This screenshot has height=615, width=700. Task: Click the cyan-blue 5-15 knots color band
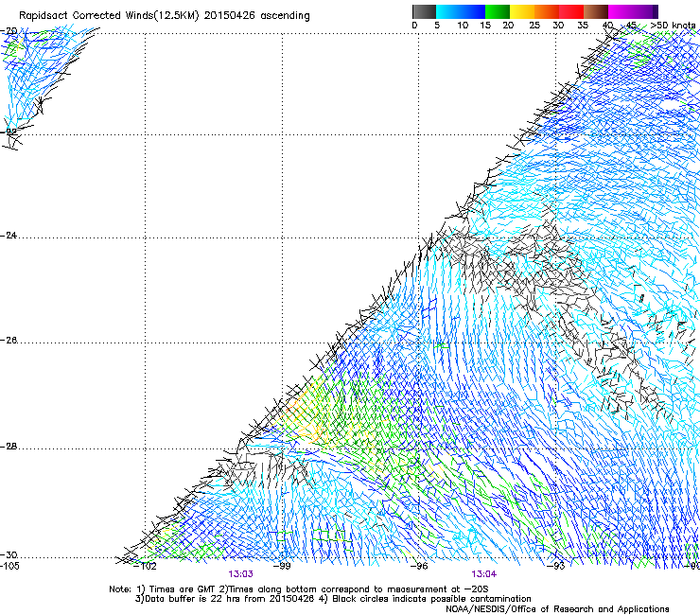pyautogui.click(x=461, y=11)
